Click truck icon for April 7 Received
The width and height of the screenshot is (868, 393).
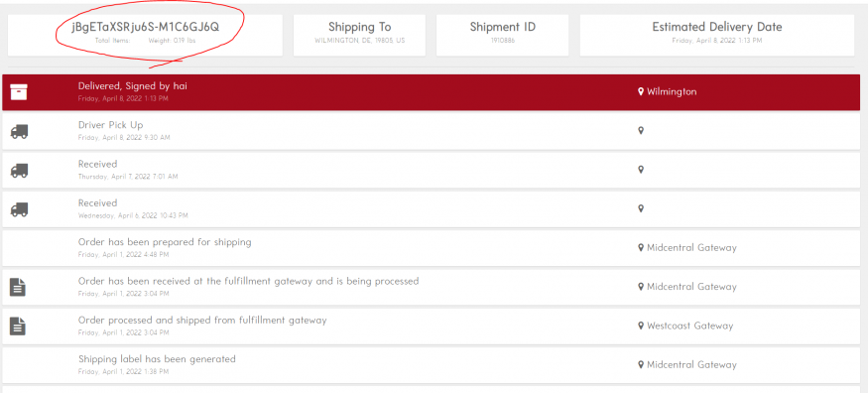[19, 171]
